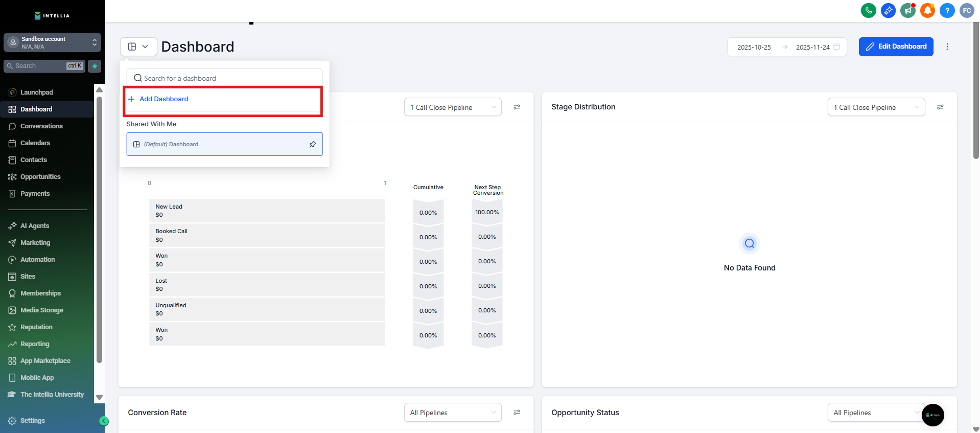Open Conversations in the sidebar
Image resolution: width=980 pixels, height=433 pixels.
coord(41,126)
